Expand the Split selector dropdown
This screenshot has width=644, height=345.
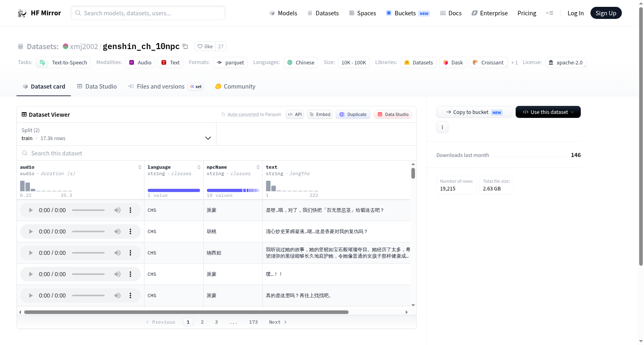(117, 134)
